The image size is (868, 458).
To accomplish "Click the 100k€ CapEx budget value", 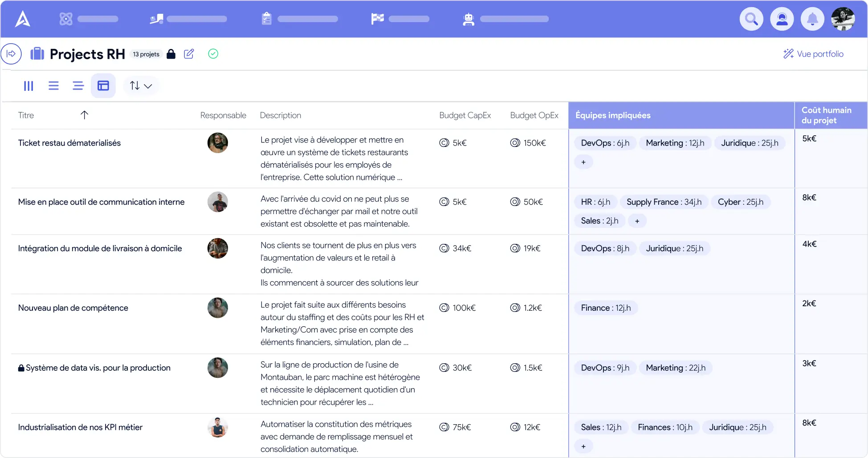I will (x=464, y=308).
